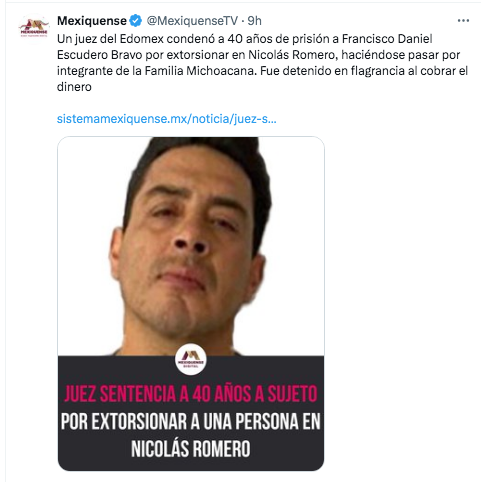Open the Mexiquense profile avatar
This screenshot has height=482, width=481.
[x=34, y=28]
